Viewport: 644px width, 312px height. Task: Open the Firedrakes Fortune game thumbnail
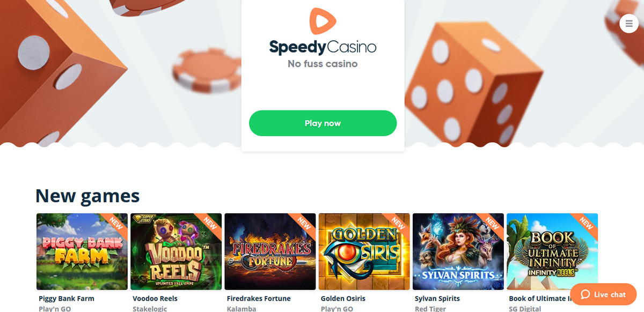pos(270,251)
